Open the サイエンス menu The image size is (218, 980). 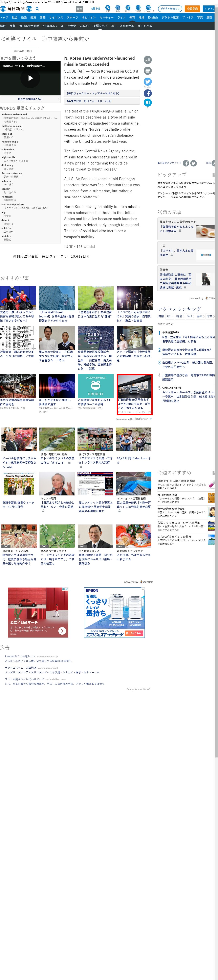(x=56, y=18)
